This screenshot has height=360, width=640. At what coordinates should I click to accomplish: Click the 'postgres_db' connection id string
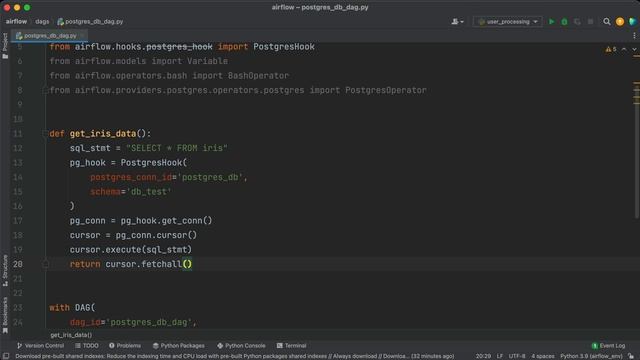[210, 177]
